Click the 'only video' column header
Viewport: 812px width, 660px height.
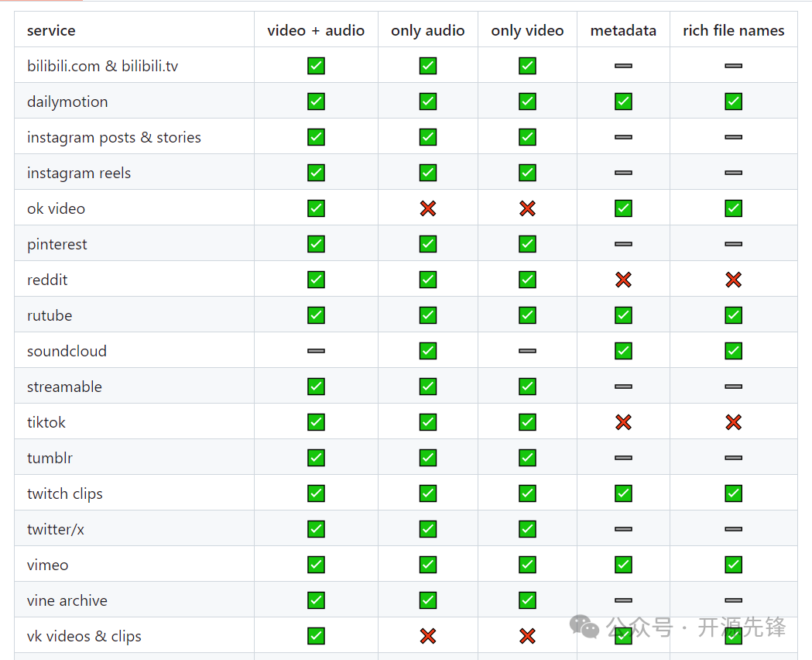pyautogui.click(x=527, y=29)
